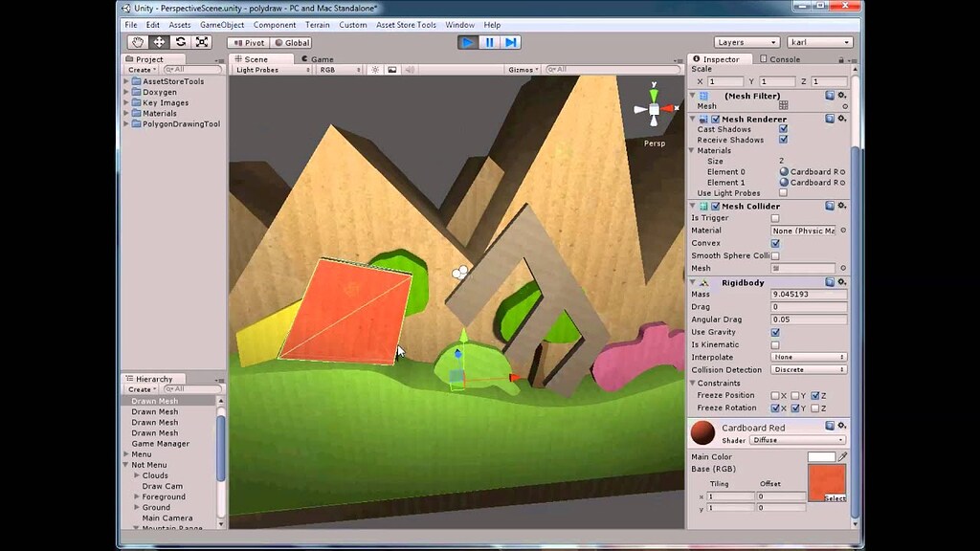The image size is (980, 551).
Task: Pause play mode with the pause button
Action: (490, 41)
